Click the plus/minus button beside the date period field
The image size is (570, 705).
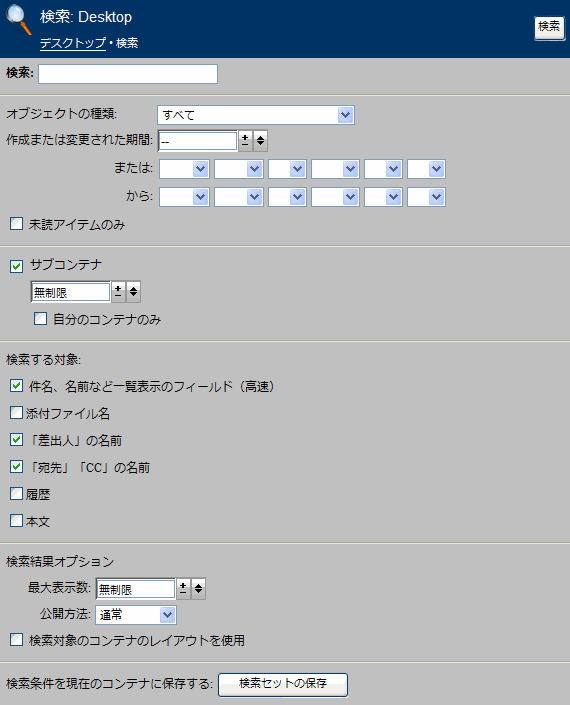click(245, 141)
